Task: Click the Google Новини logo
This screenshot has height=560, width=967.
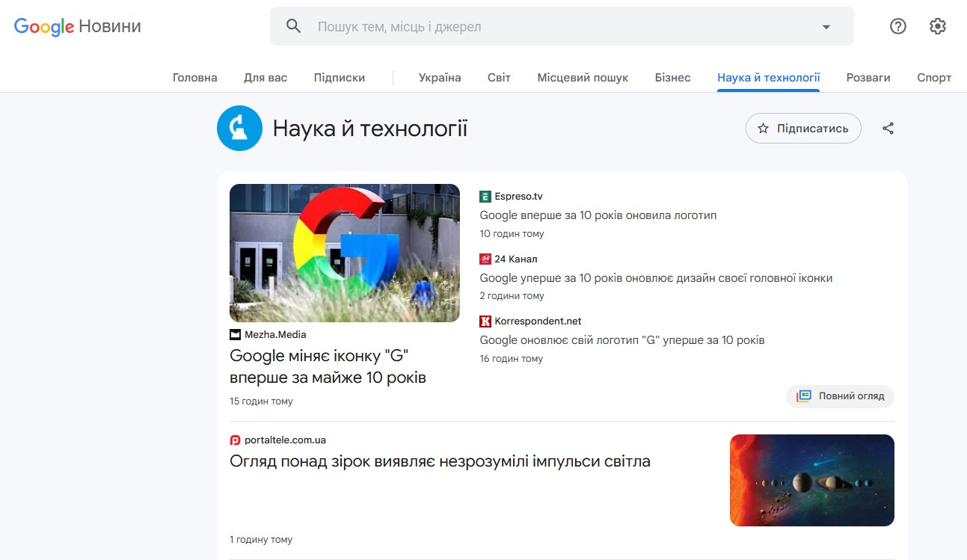Action: click(78, 27)
